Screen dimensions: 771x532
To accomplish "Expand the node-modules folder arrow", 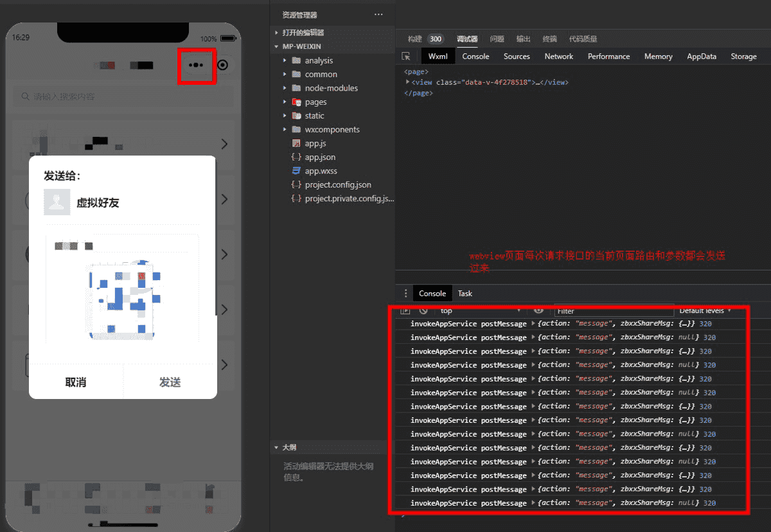I will pos(285,88).
